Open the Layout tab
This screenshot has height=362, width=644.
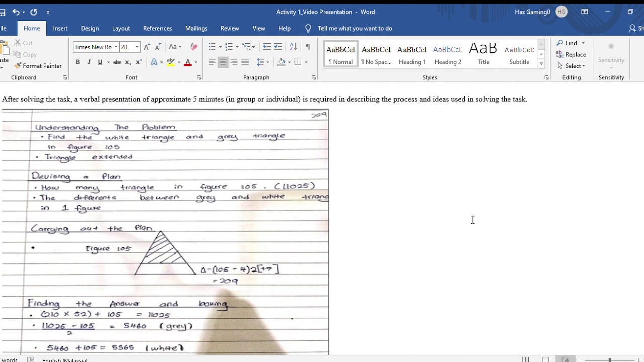(121, 28)
